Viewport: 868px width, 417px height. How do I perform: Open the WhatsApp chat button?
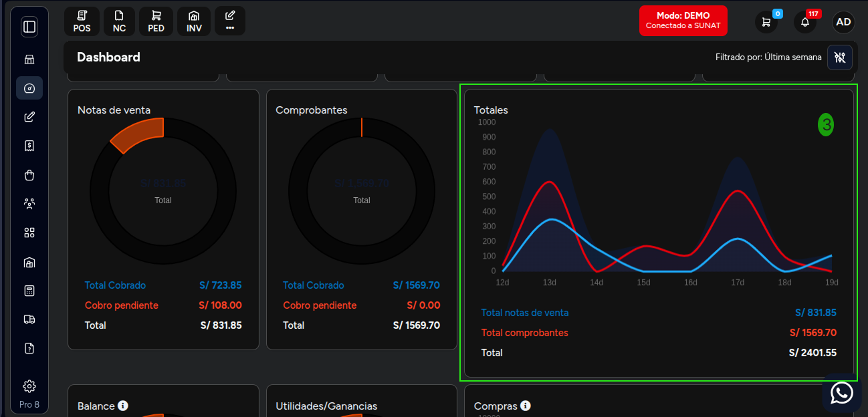pyautogui.click(x=842, y=393)
